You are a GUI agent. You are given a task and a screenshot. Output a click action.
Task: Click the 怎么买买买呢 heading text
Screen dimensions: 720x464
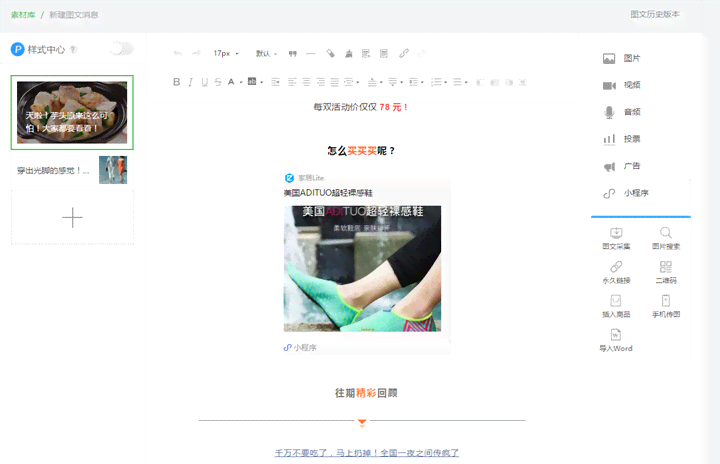coord(361,151)
